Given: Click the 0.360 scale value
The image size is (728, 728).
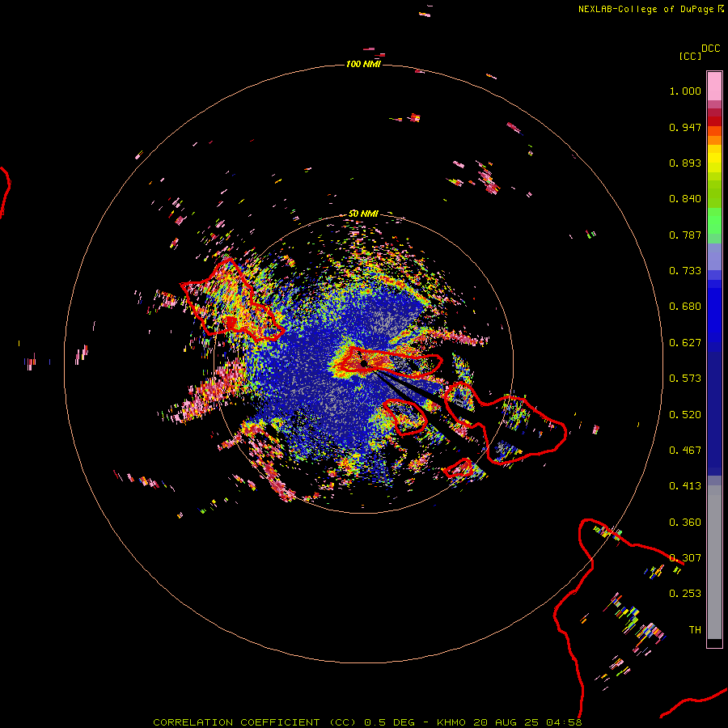Looking at the screenshot, I should 685,523.
